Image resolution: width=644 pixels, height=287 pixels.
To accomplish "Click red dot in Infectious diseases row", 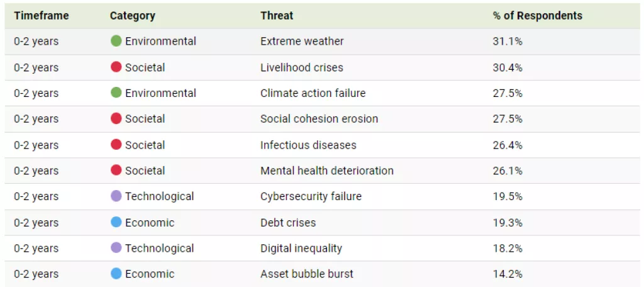I will 116,145.
